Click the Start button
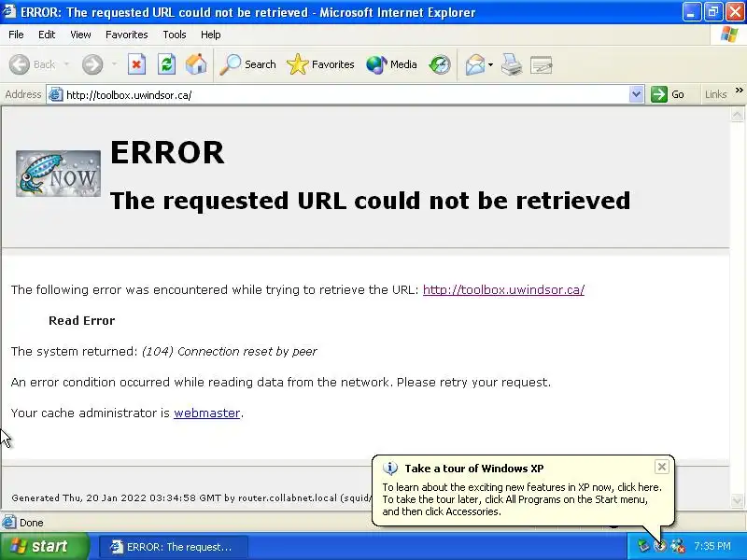 point(44,546)
